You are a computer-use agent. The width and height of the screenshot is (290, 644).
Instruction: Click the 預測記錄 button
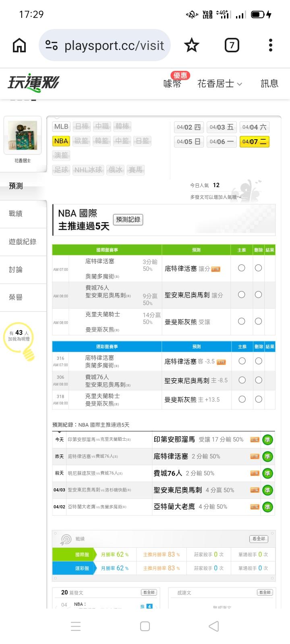[128, 219]
